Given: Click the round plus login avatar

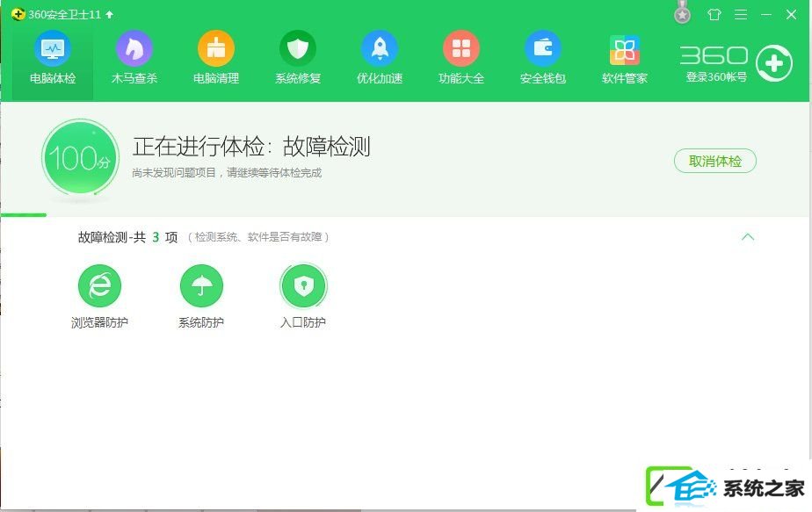Looking at the screenshot, I should click(x=773, y=64).
